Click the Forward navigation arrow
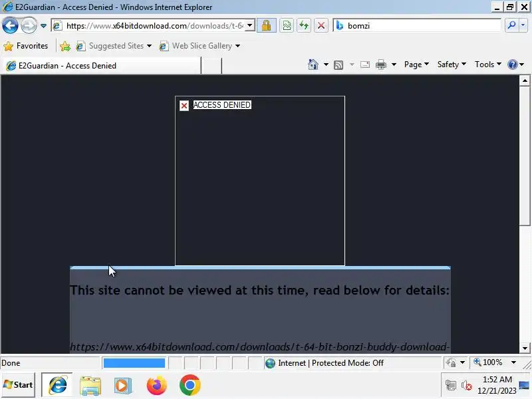The image size is (532, 399). 29,25
